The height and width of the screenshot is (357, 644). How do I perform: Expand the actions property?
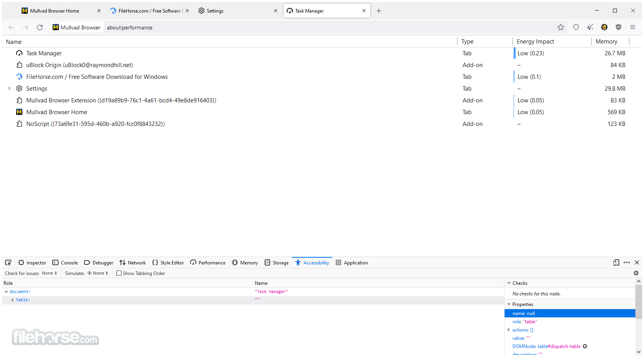(x=509, y=330)
